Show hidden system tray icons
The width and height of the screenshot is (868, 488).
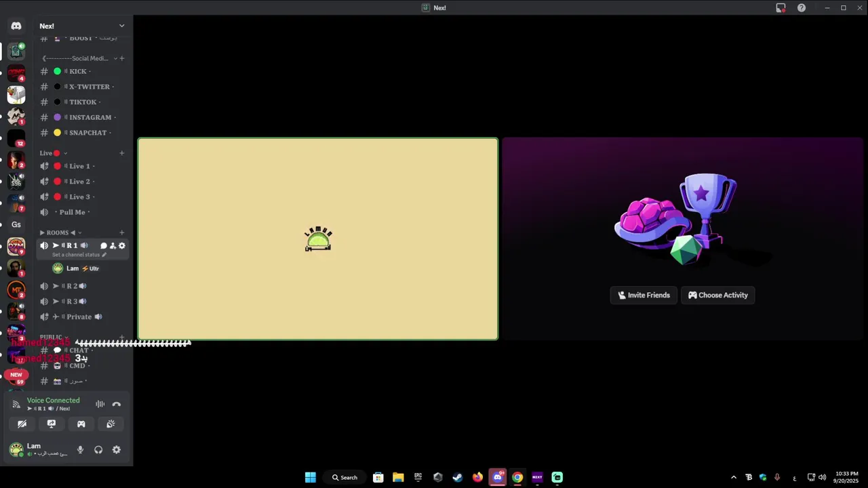734,477
